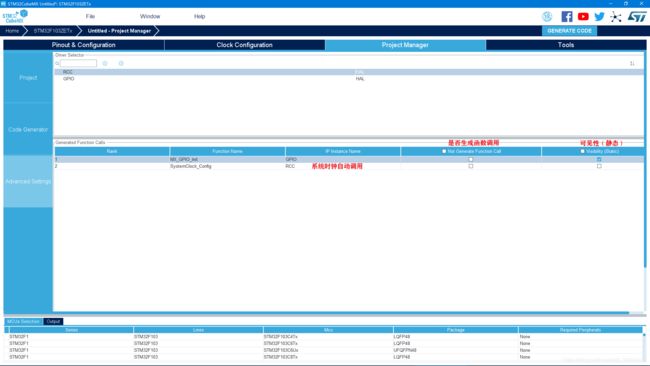This screenshot has width=650, height=366.
Task: Open the HAL driver dropdown for GPIO
Action: [x=360, y=79]
